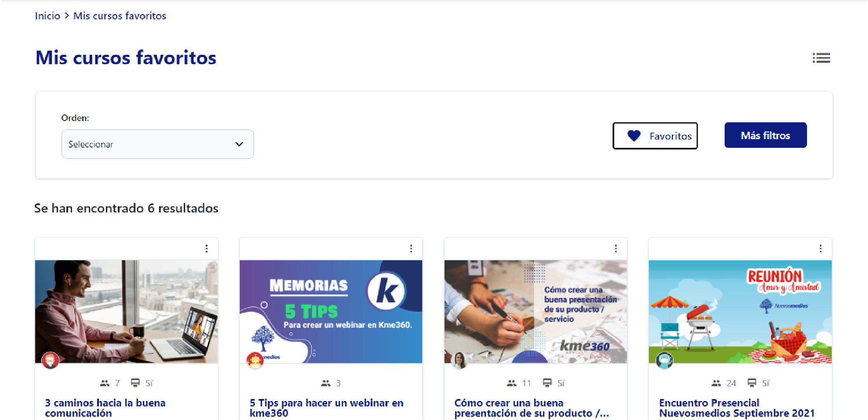Click author avatar on 5 Tips card

pyautogui.click(x=255, y=360)
